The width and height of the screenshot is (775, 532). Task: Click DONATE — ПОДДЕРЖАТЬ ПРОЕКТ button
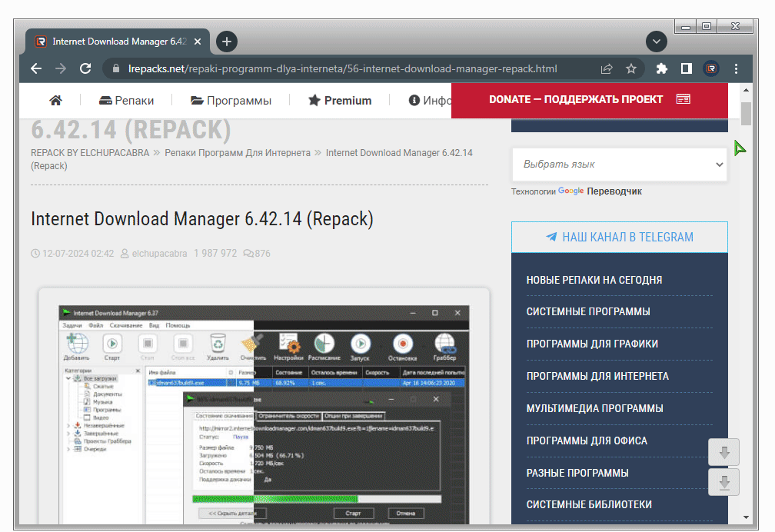(589, 100)
